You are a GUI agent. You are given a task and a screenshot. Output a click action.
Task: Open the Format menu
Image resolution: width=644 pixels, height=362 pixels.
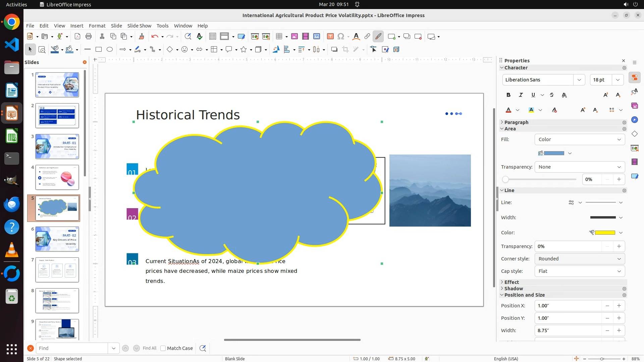pos(97,26)
